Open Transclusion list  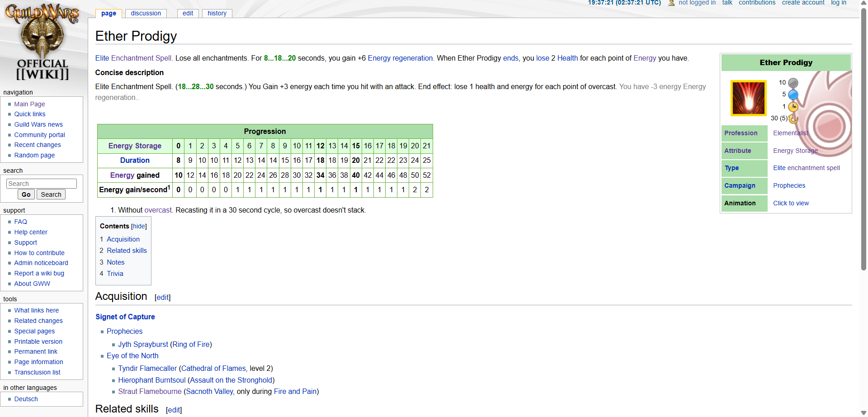(x=37, y=372)
